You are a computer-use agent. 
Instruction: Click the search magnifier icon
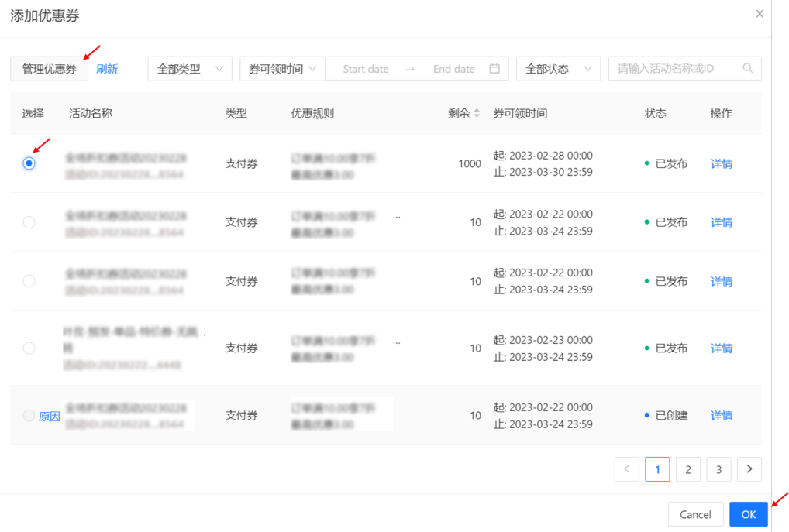(748, 68)
